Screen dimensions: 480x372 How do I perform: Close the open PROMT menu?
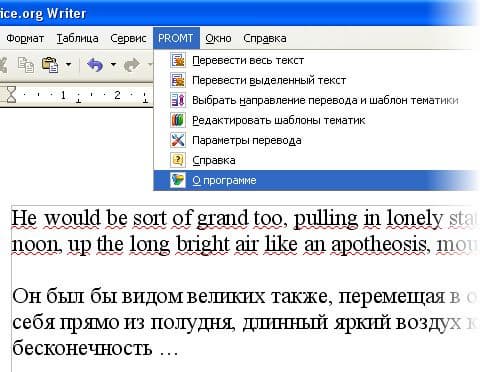(x=176, y=38)
